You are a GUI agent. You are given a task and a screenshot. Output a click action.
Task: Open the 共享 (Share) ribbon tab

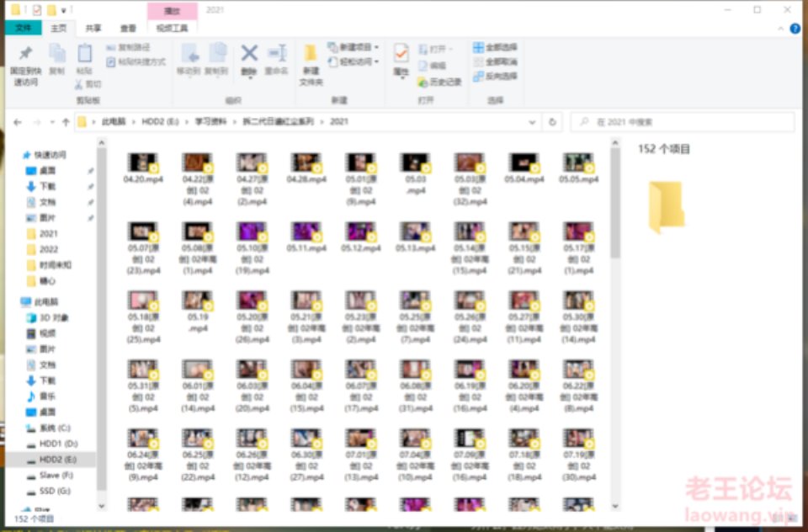tap(93, 28)
